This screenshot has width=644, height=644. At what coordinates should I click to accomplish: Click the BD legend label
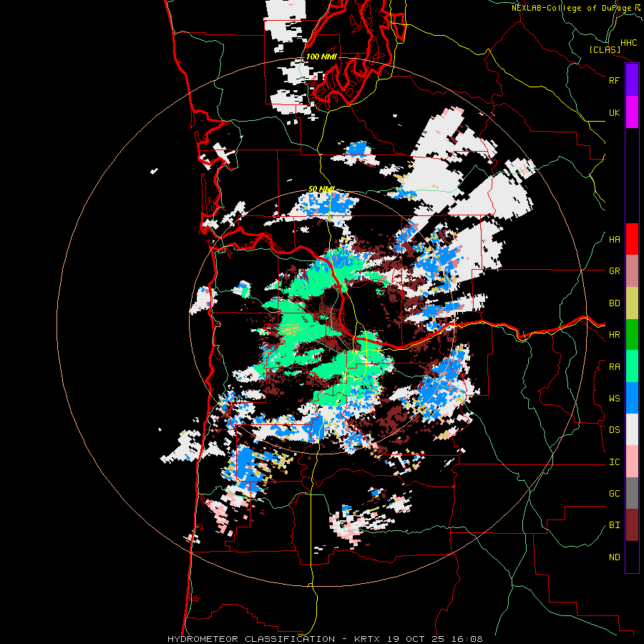(614, 303)
